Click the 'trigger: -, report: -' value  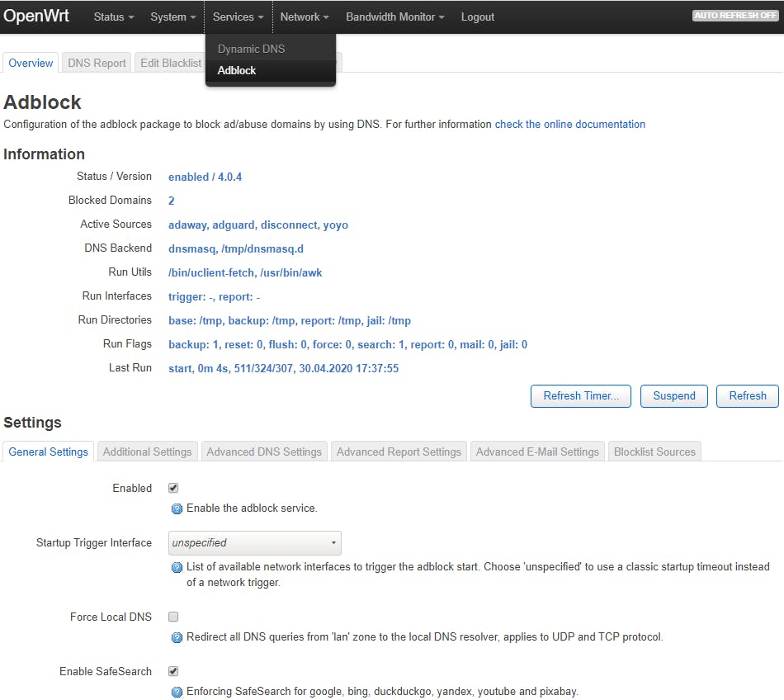click(x=214, y=297)
